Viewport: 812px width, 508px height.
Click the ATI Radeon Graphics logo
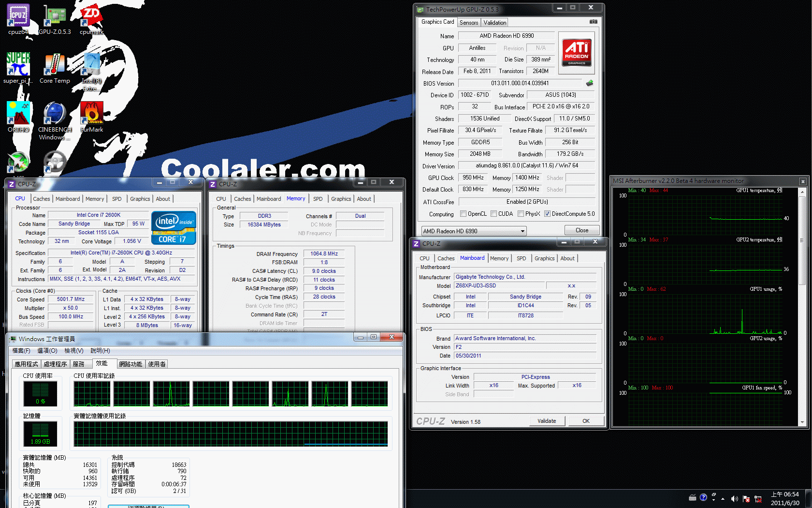click(577, 53)
